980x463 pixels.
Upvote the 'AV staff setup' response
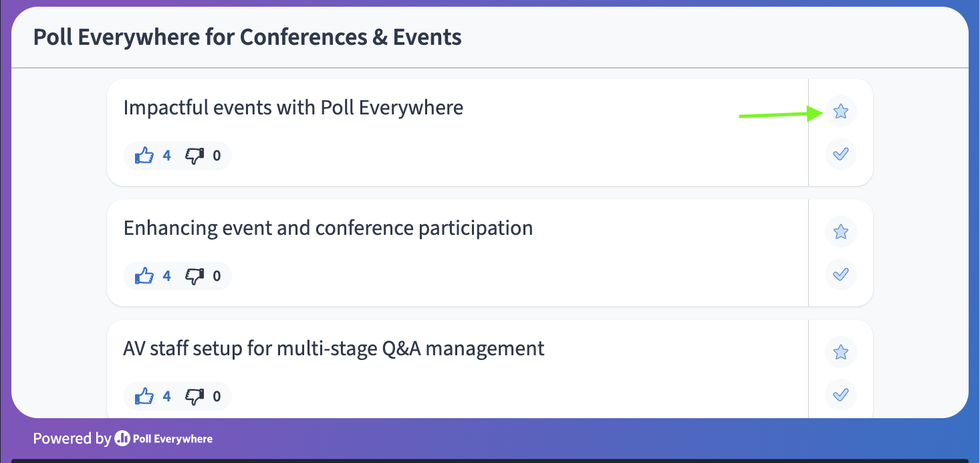pos(144,396)
